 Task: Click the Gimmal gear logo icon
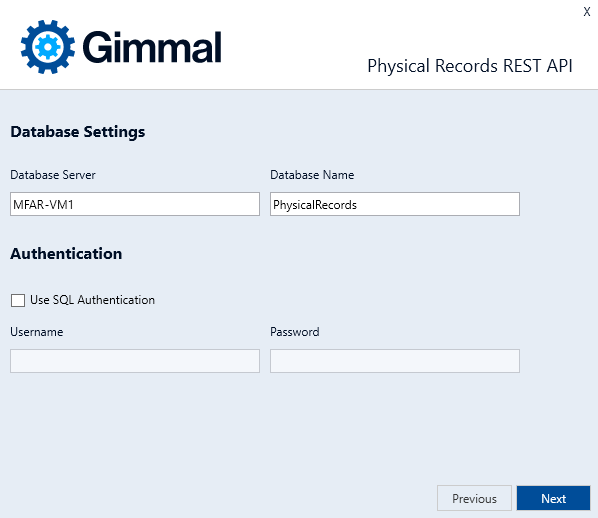coord(48,47)
